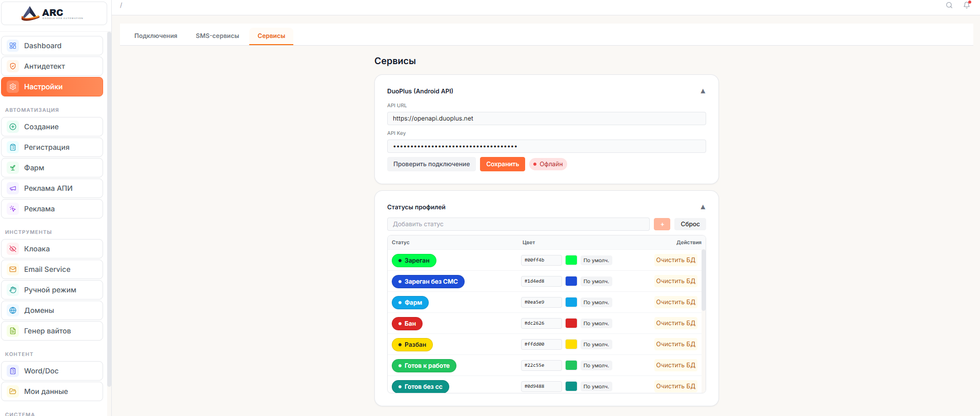Click the Антидетект shield icon
This screenshot has width=980, height=416.
pyautogui.click(x=13, y=66)
